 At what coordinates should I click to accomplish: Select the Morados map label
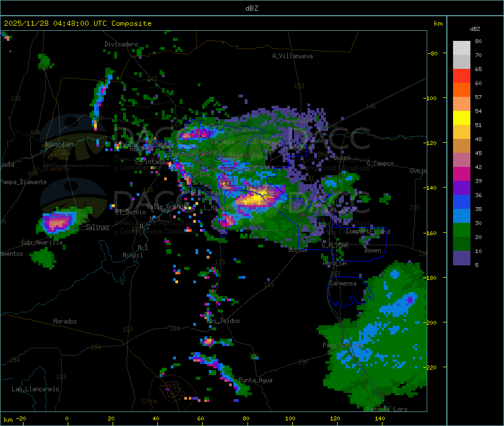(65, 321)
